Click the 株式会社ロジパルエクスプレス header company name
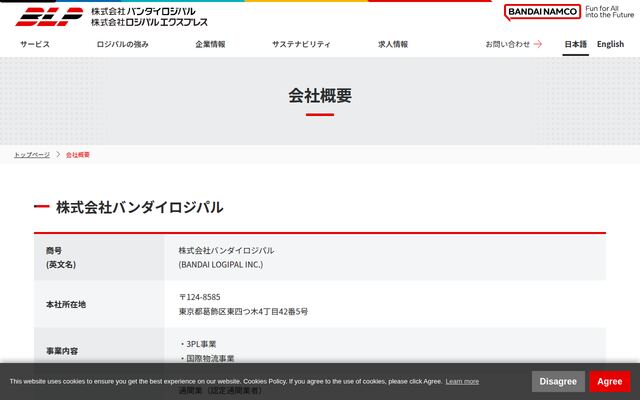 point(149,22)
